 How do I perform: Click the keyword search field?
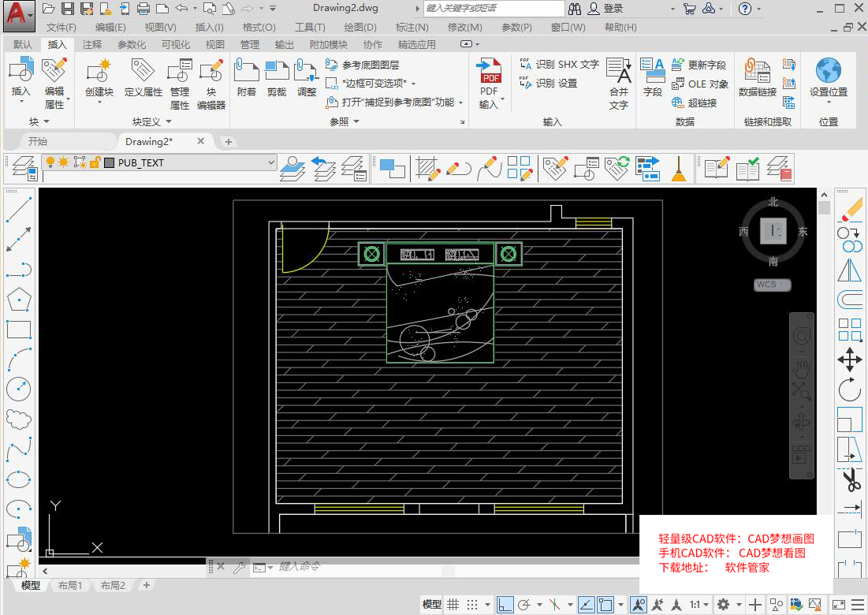(x=494, y=9)
